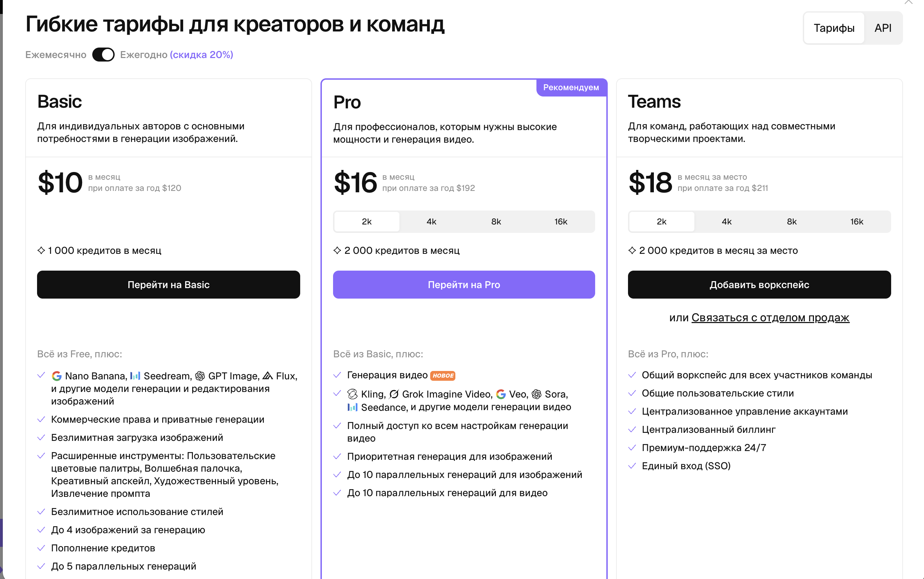The image size is (924, 579).
Task: Select 16k credits option in Teams plan
Action: [857, 222]
